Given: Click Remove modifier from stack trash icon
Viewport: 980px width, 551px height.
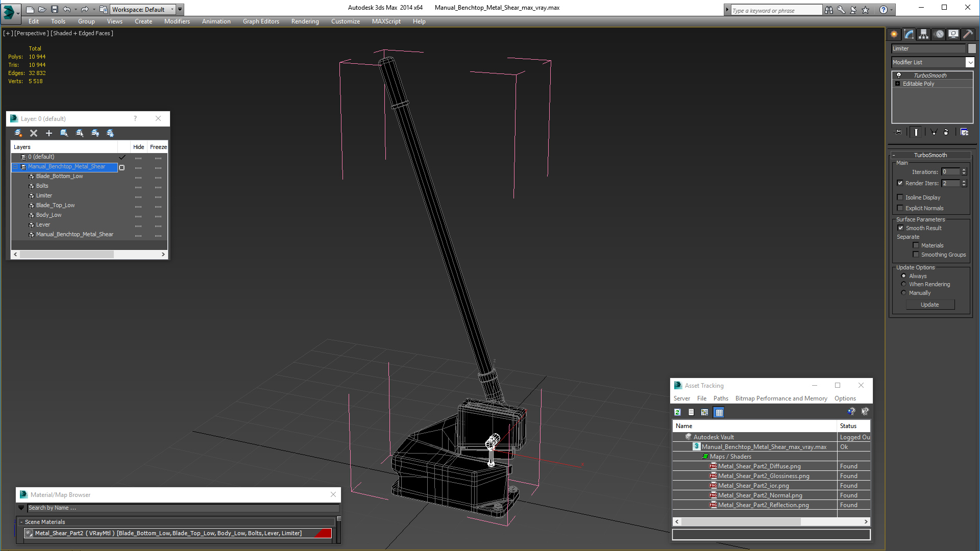Looking at the screenshot, I should pyautogui.click(x=946, y=132).
